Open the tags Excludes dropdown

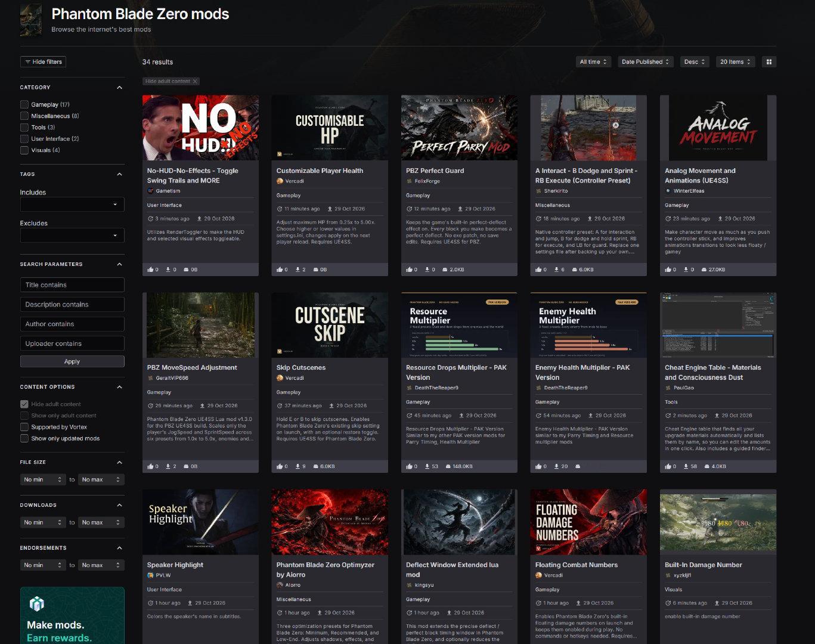pos(72,236)
